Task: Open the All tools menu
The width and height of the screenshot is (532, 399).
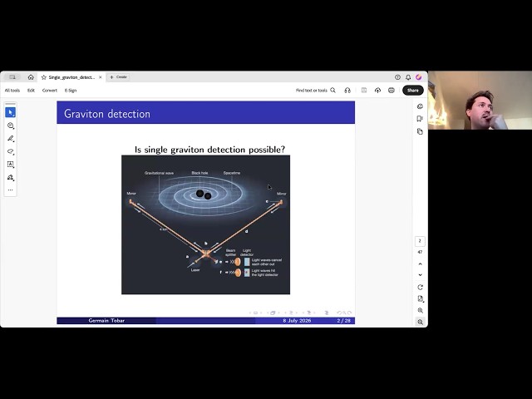Action: tap(12, 91)
